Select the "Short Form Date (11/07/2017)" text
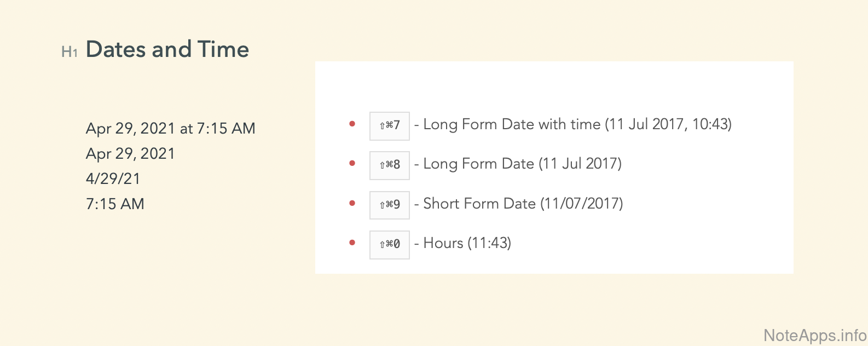868x346 pixels. point(523,204)
